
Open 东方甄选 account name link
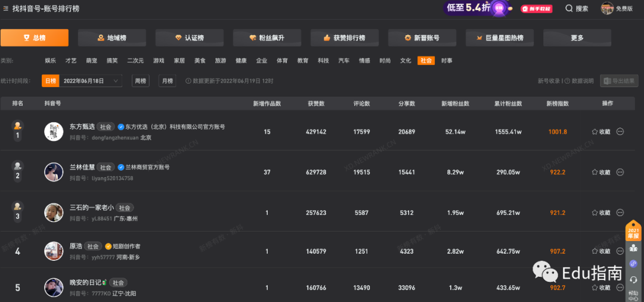[82, 127]
